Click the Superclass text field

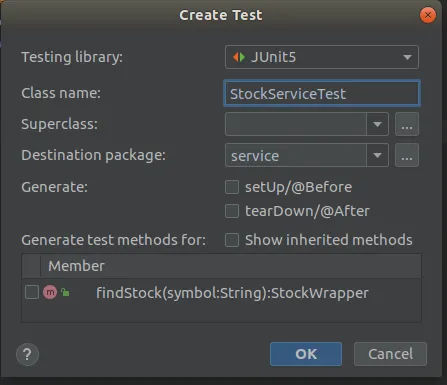[x=296, y=124]
